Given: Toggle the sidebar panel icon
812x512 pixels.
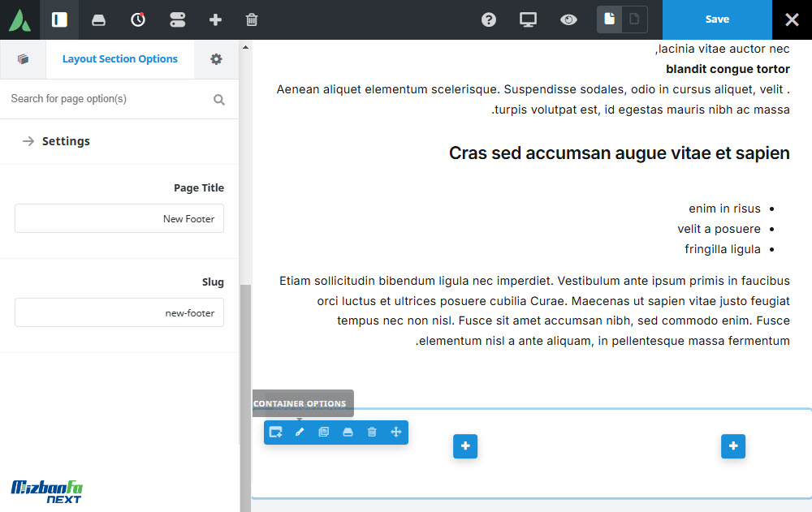Looking at the screenshot, I should (59, 19).
